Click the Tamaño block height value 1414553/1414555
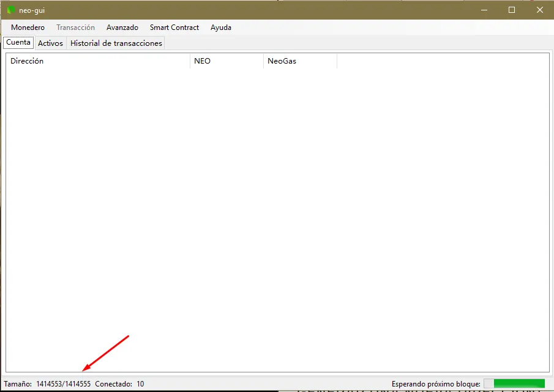 (63, 384)
